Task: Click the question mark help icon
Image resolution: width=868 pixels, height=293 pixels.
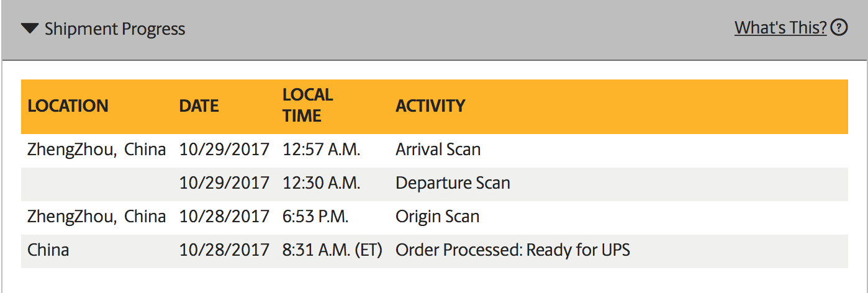Action: (x=839, y=27)
